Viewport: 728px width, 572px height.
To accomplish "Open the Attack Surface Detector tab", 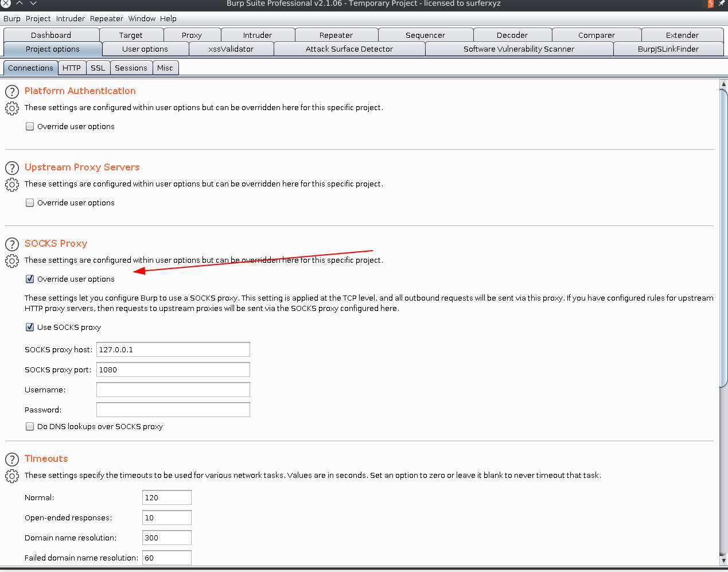I will (x=349, y=49).
